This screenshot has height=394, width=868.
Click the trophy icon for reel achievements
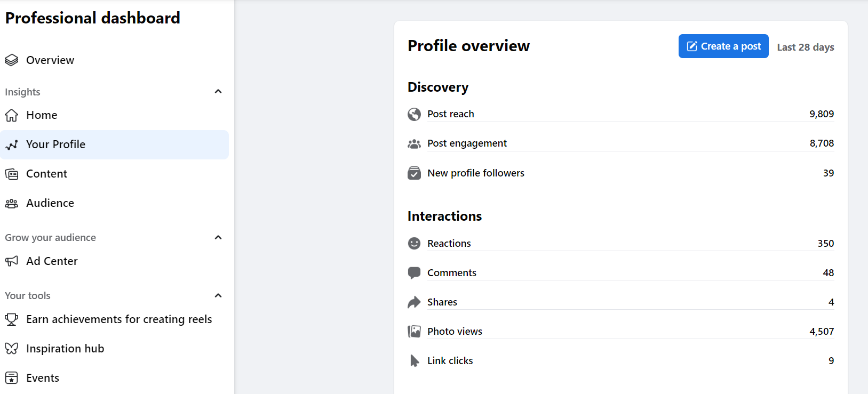pyautogui.click(x=11, y=319)
